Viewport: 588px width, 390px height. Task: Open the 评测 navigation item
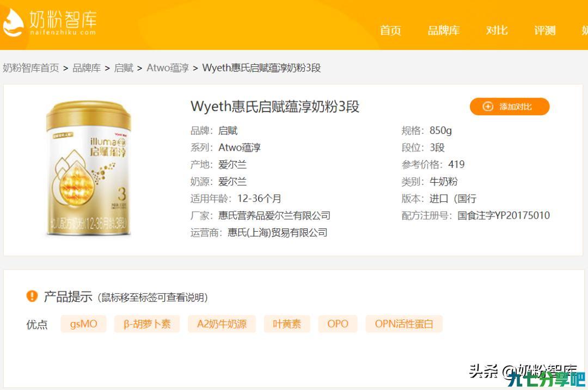[545, 30]
